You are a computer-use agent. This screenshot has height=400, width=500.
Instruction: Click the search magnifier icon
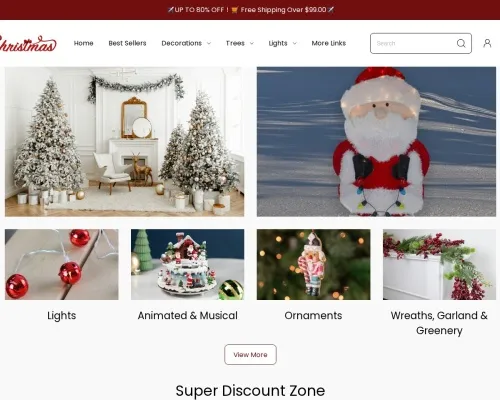click(461, 43)
